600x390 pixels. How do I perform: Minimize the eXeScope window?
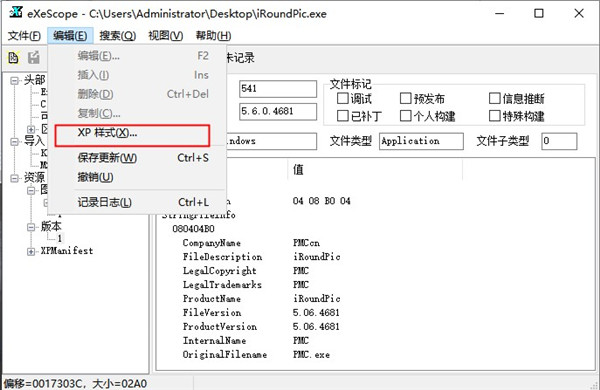coord(500,13)
